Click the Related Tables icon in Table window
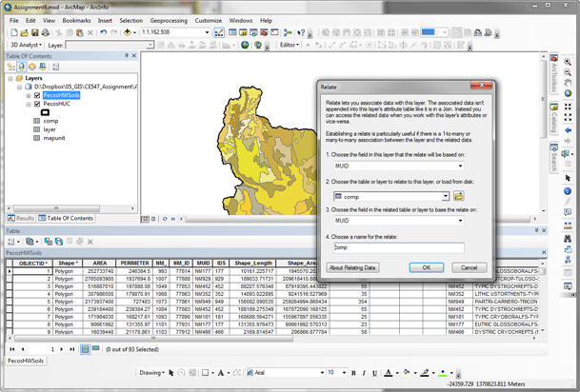The height and width of the screenshot is (392, 580). point(30,242)
